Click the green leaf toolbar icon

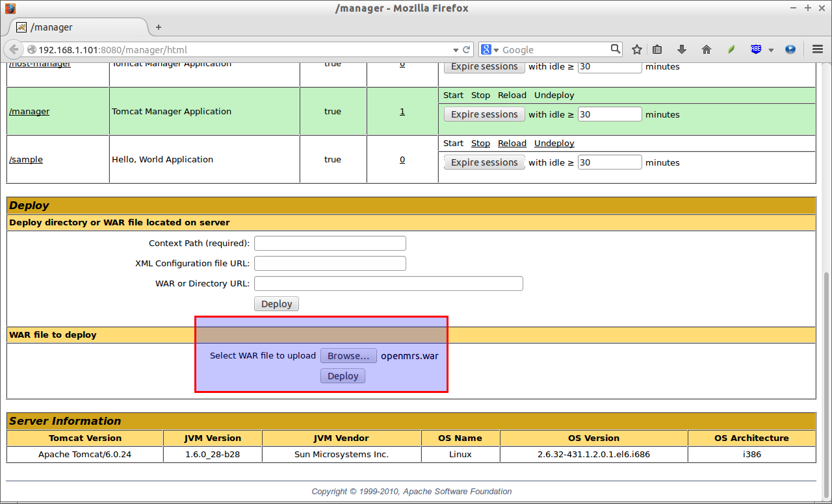pos(731,49)
